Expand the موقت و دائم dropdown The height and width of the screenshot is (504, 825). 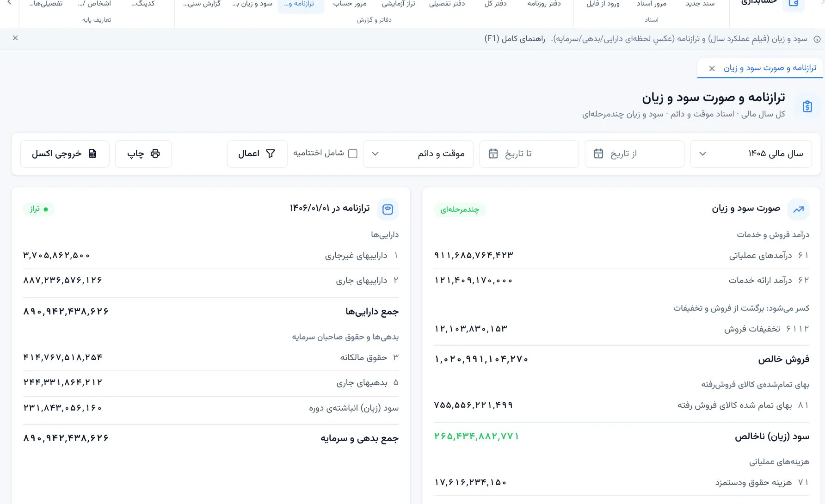pos(418,154)
